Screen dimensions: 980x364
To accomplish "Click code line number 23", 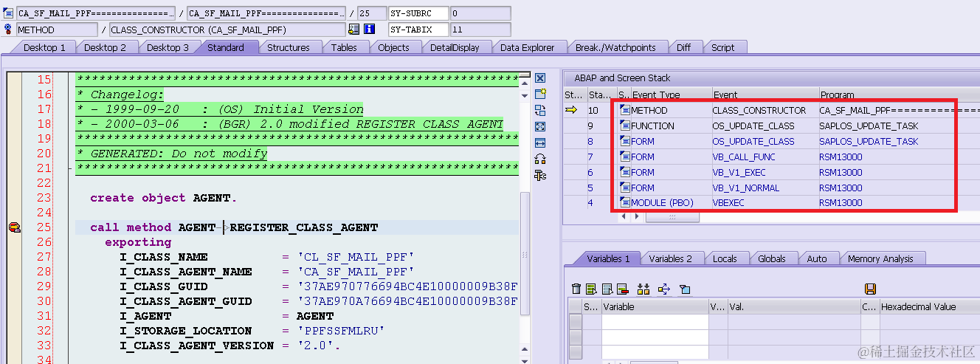I will click(44, 197).
